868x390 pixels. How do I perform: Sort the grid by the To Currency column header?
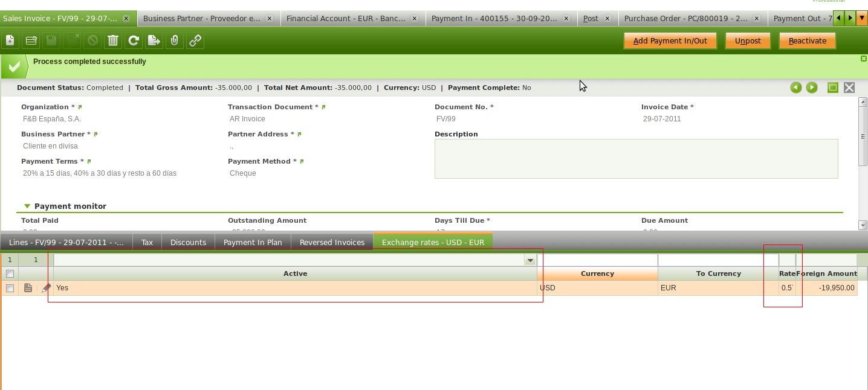718,273
